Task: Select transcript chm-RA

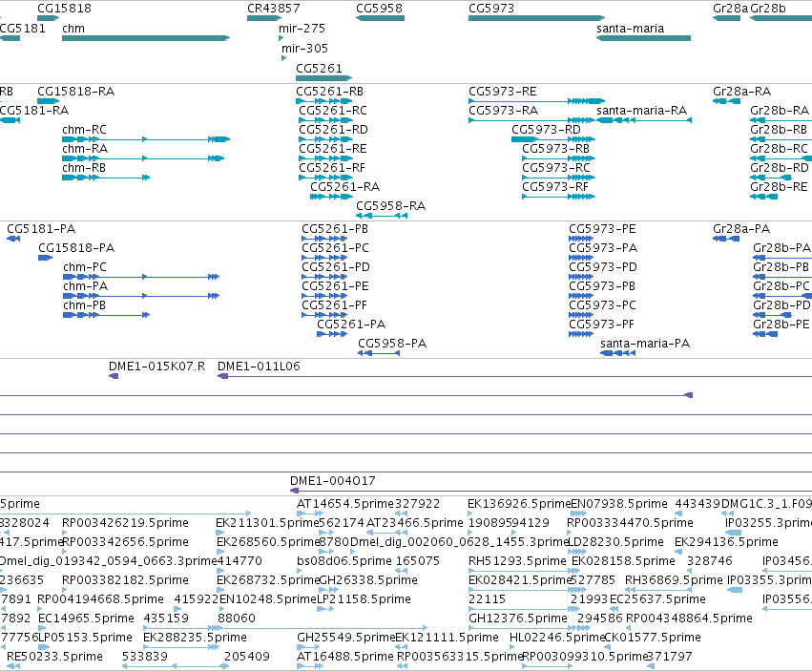Action: [x=143, y=158]
